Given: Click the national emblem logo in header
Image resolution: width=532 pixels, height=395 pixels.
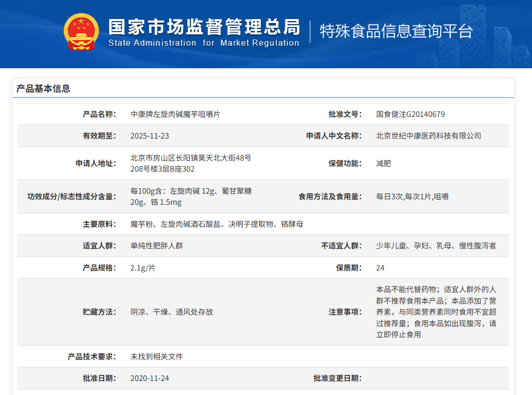Looking at the screenshot, I should point(81,32).
